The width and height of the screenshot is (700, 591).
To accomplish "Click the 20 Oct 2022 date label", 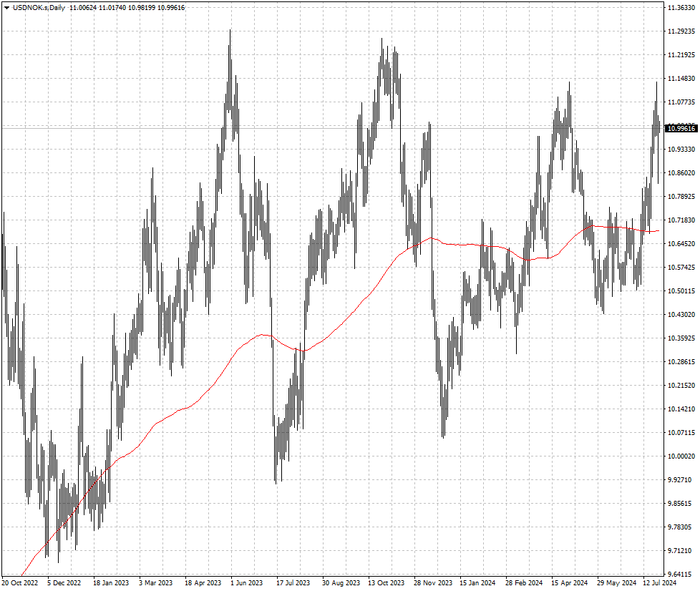I will 20,583.
